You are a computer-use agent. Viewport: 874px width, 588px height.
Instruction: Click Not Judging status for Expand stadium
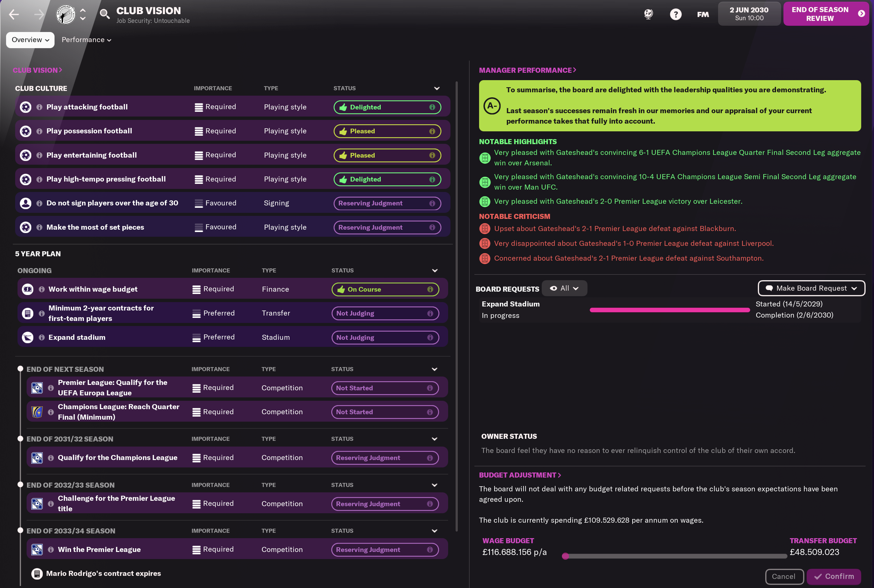pyautogui.click(x=385, y=337)
